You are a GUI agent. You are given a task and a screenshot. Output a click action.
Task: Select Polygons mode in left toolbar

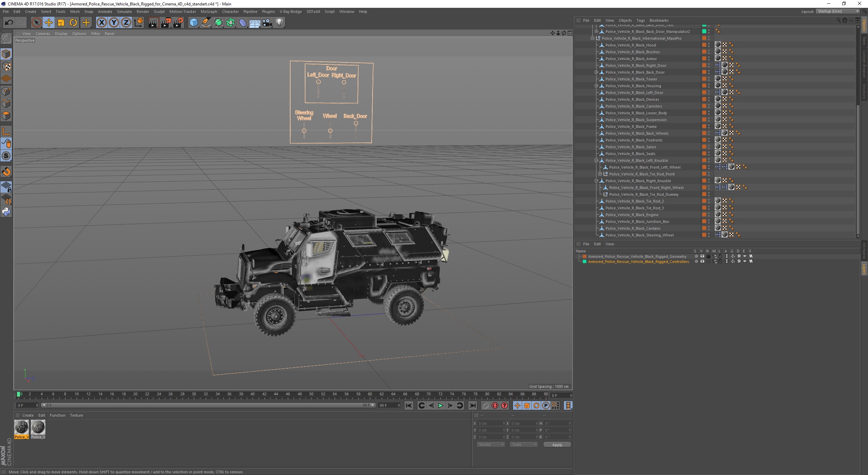[6, 116]
